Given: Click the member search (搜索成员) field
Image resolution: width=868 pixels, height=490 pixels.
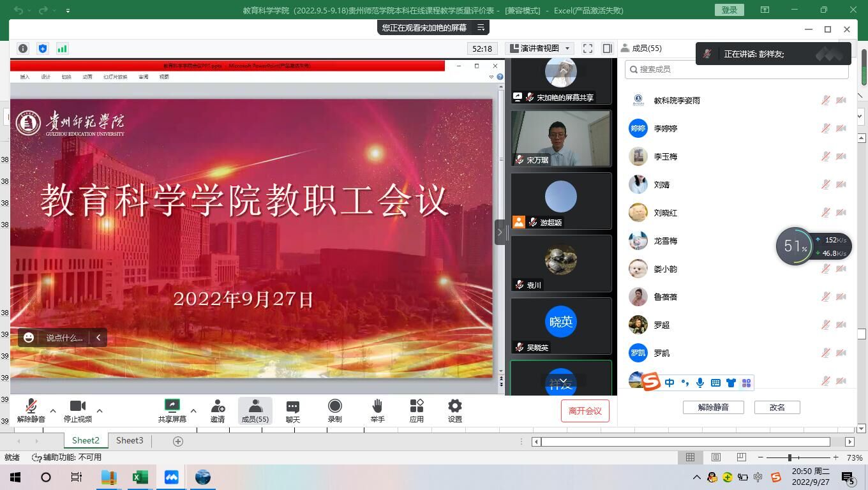Looking at the screenshot, I should pyautogui.click(x=737, y=69).
